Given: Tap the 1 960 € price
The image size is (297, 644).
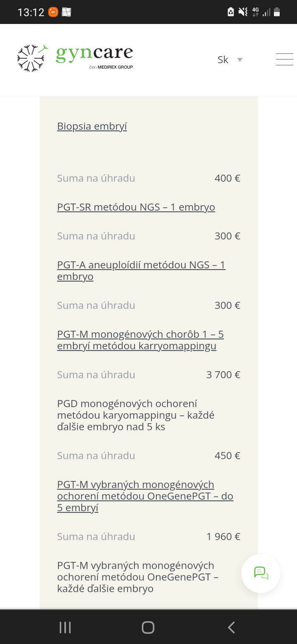Looking at the screenshot, I should coord(223,537).
